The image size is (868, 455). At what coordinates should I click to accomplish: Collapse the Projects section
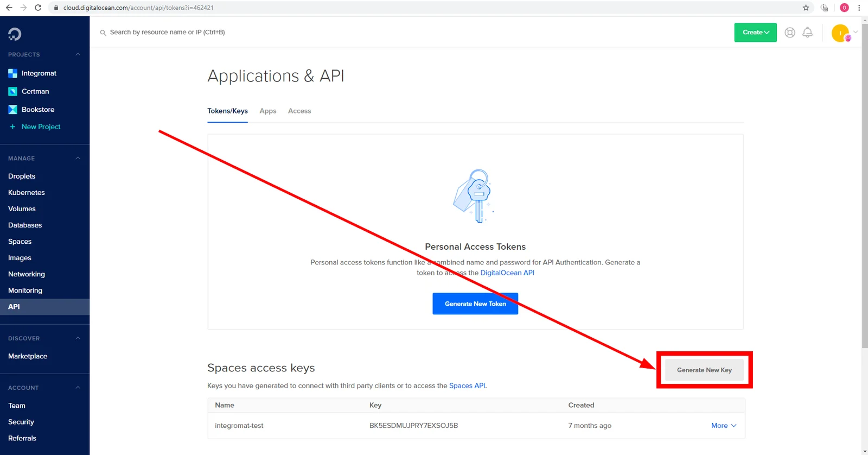click(78, 54)
